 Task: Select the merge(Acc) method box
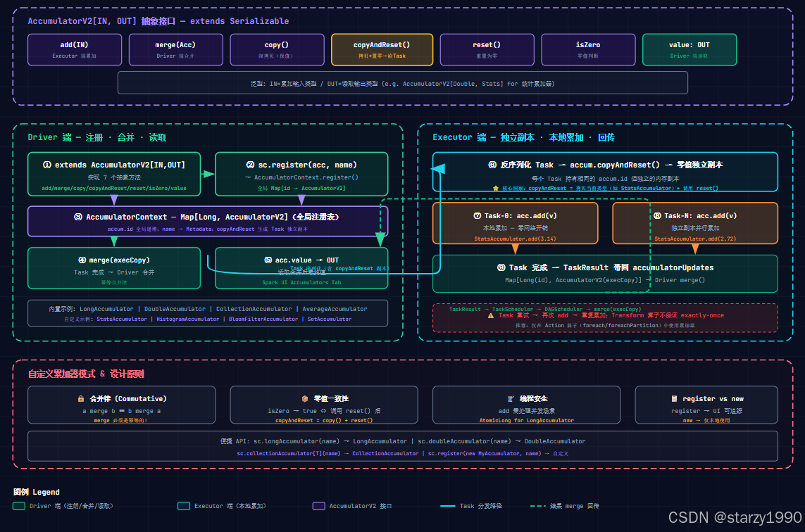(175, 50)
